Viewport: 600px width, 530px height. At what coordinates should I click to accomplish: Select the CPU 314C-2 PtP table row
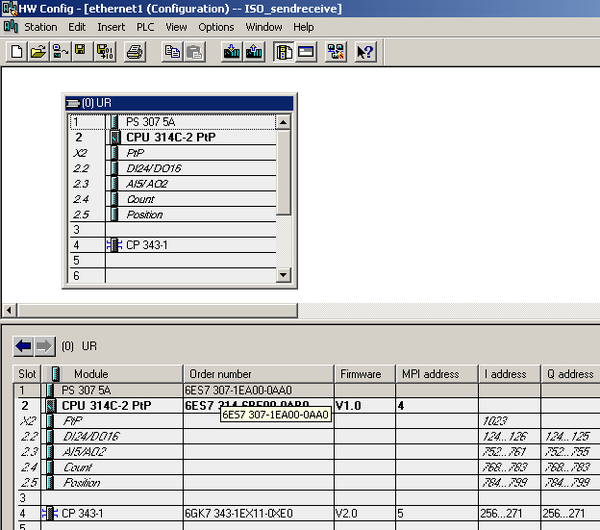pyautogui.click(x=308, y=406)
